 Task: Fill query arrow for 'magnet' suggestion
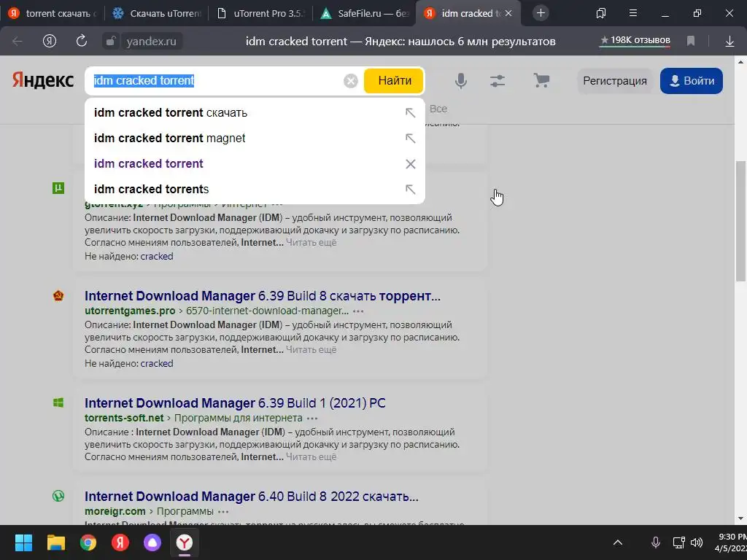(x=410, y=138)
